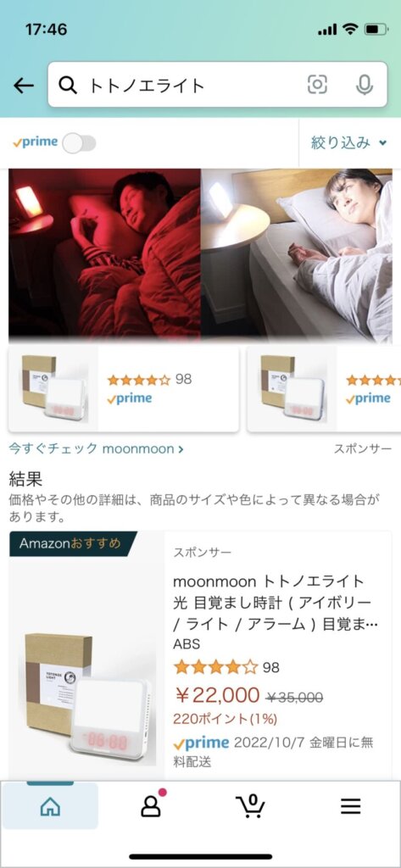Open the hamburger menu icon
Viewport: 401px width, 868px height.
click(x=351, y=806)
